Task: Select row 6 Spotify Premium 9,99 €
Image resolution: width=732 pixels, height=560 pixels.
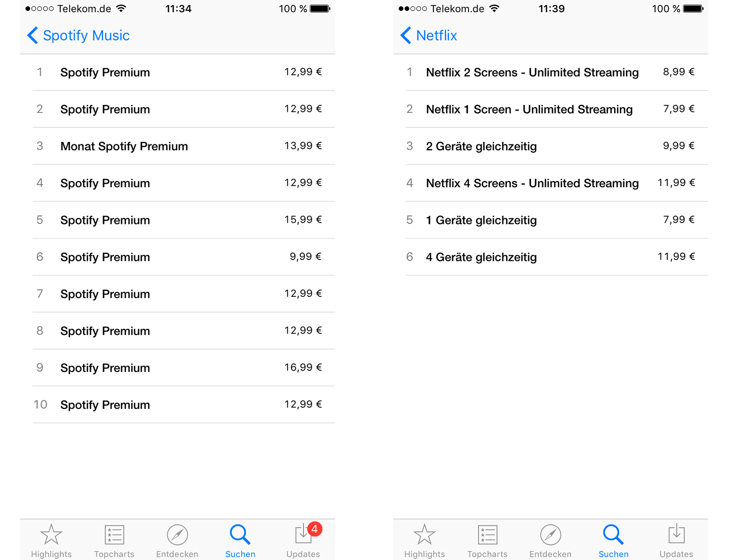Action: 184,257
